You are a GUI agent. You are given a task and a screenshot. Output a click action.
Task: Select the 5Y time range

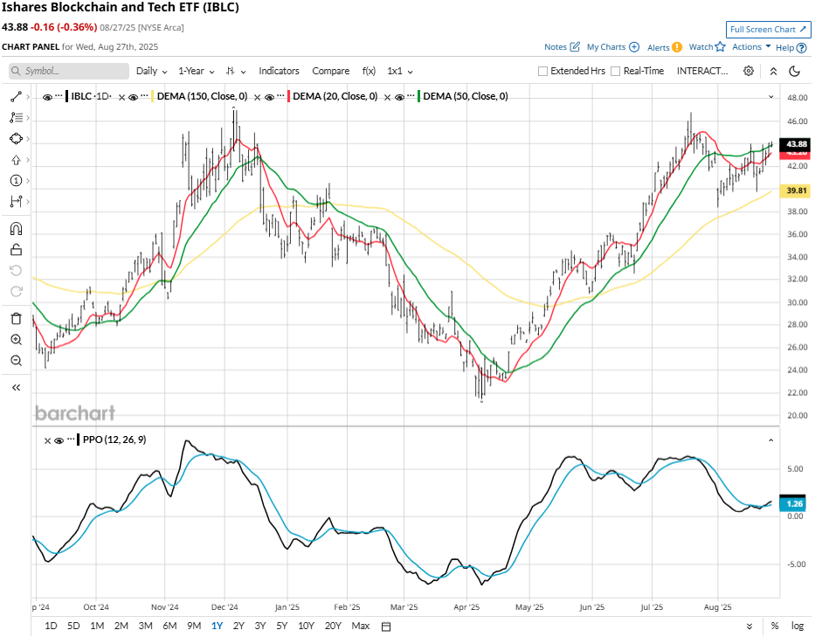pos(281,626)
